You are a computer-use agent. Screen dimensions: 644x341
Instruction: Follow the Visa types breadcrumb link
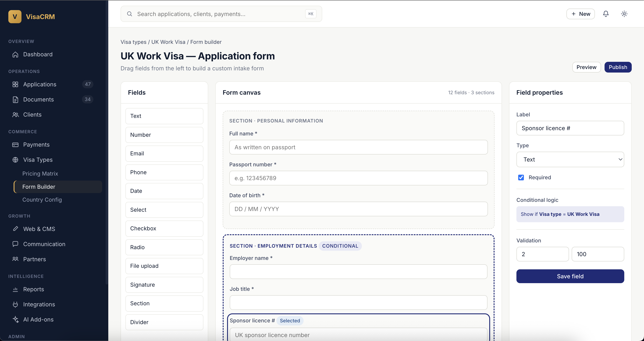click(x=133, y=42)
